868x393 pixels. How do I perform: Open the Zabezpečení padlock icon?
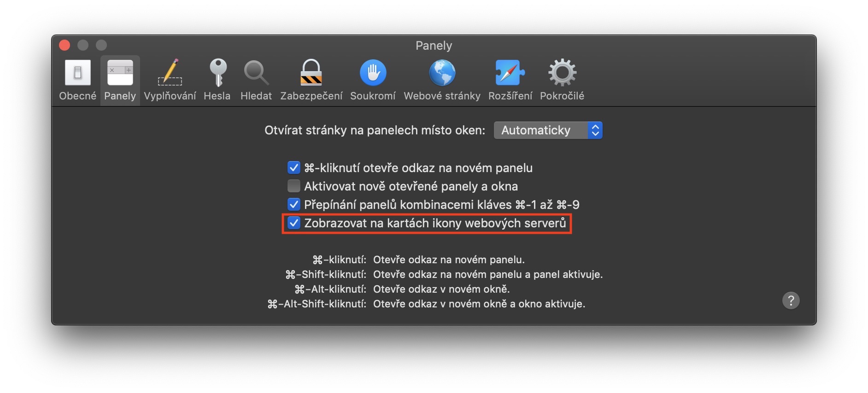[x=311, y=73]
